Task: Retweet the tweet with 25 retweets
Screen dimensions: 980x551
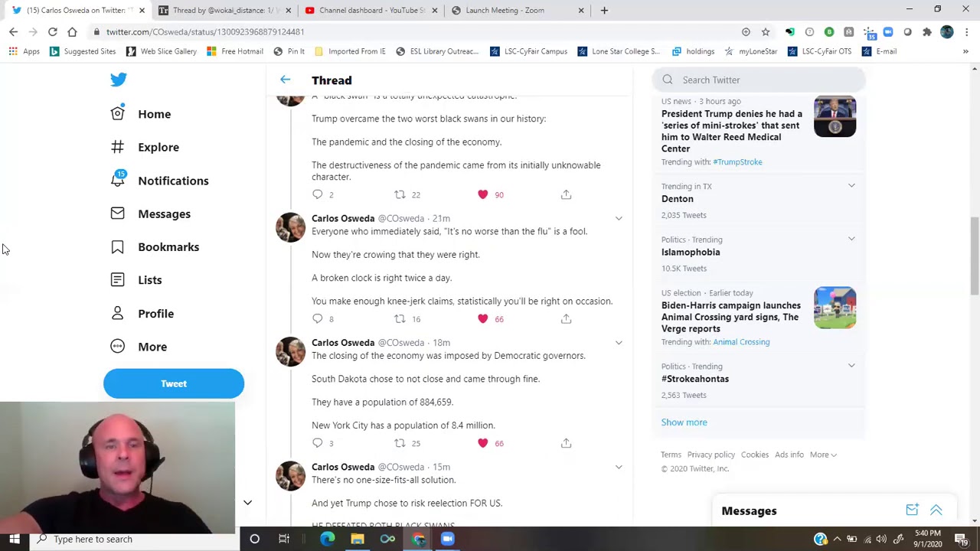Action: tap(399, 443)
